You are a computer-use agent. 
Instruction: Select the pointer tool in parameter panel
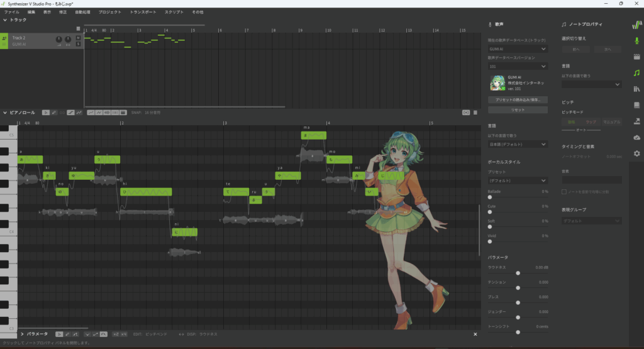coord(59,334)
